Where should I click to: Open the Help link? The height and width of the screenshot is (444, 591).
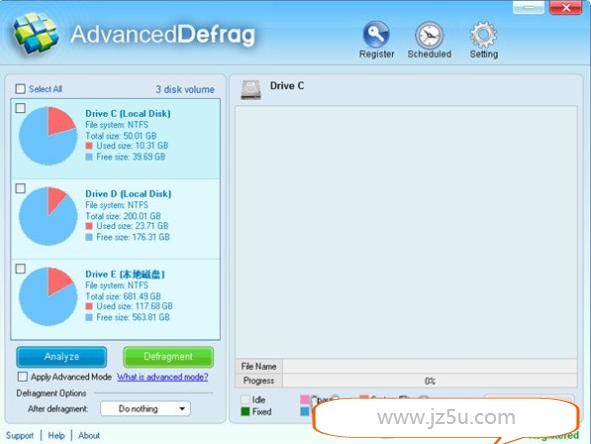pos(56,436)
